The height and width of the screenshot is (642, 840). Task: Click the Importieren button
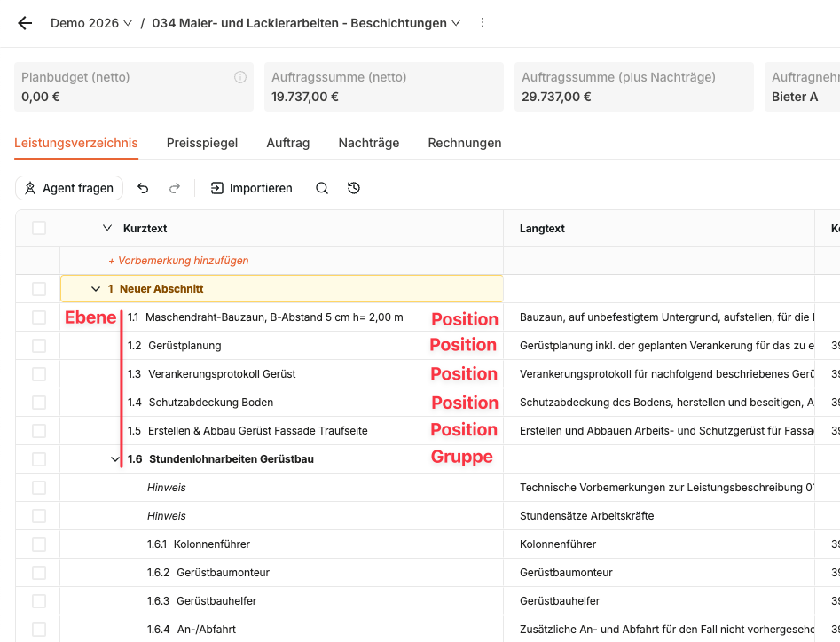click(x=251, y=188)
